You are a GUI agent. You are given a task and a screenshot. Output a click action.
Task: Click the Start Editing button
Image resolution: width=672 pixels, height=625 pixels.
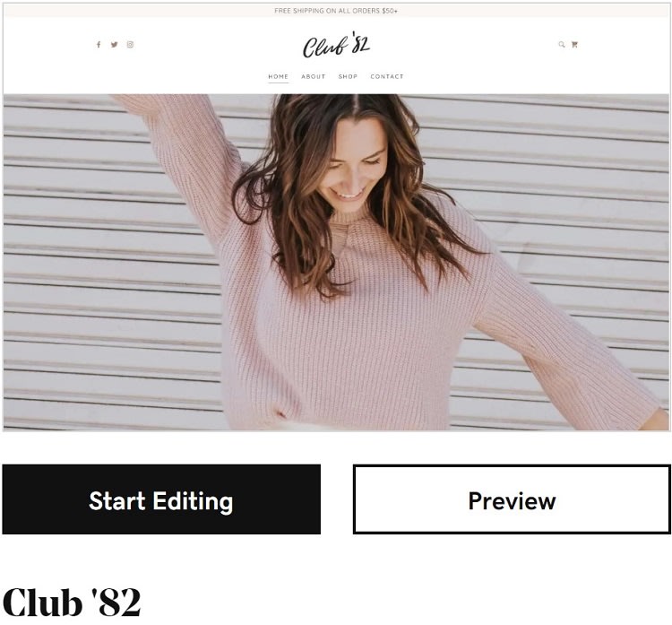pos(161,499)
